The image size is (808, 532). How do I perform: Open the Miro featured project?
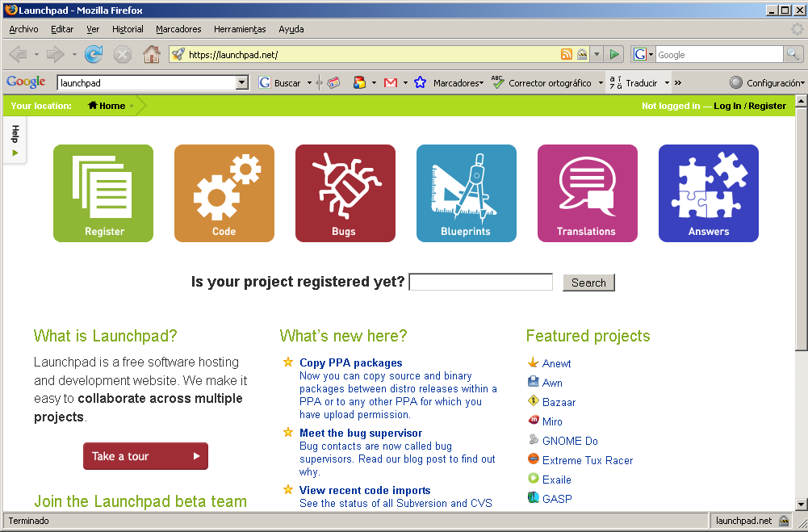tap(552, 421)
